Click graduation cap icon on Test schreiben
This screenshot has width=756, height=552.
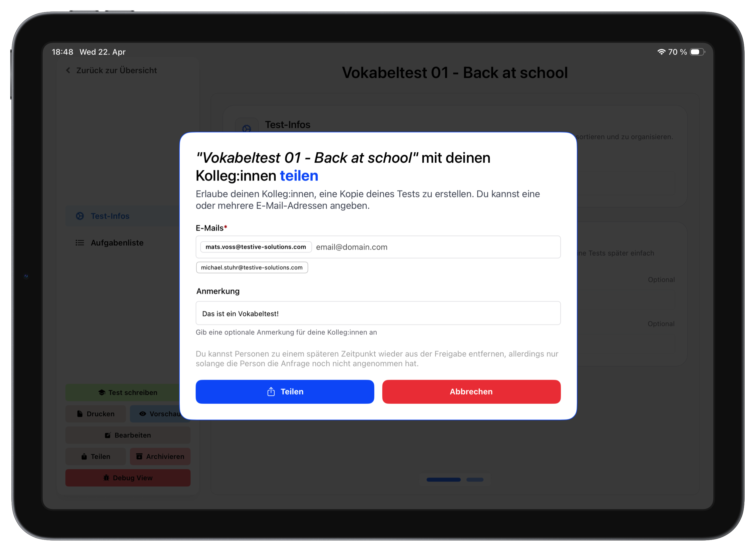pyautogui.click(x=102, y=393)
